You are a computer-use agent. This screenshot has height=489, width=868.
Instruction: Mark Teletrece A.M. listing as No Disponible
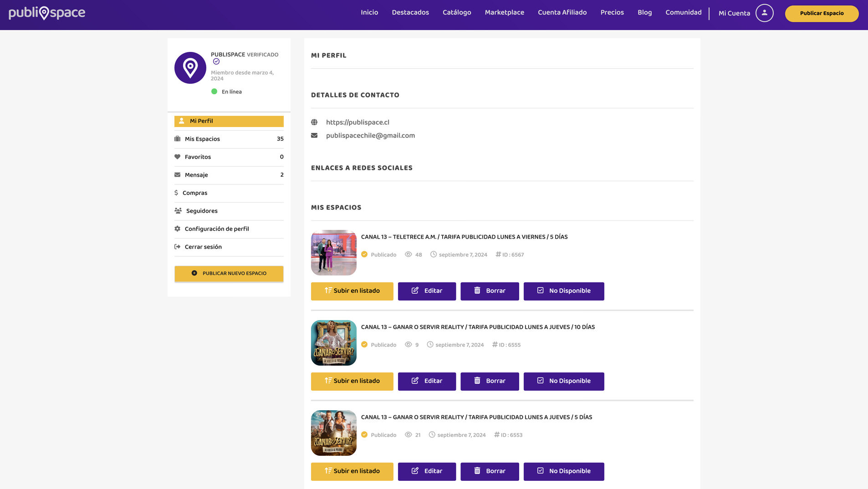564,291
